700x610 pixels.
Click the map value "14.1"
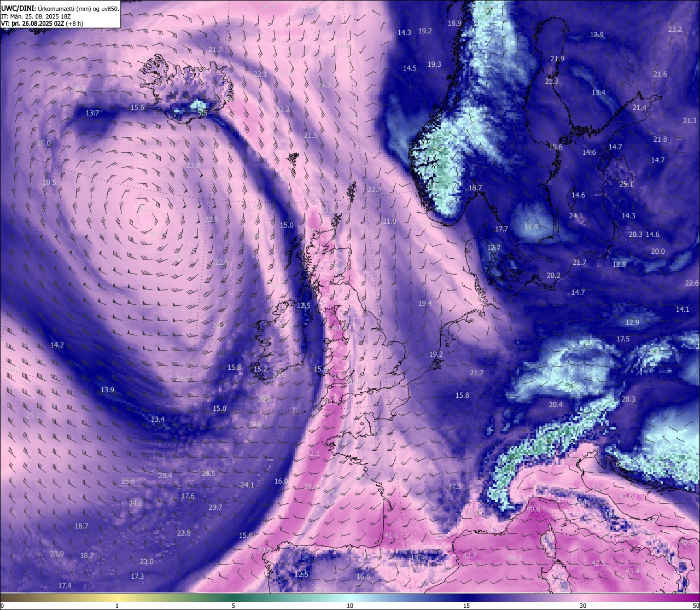(682, 309)
